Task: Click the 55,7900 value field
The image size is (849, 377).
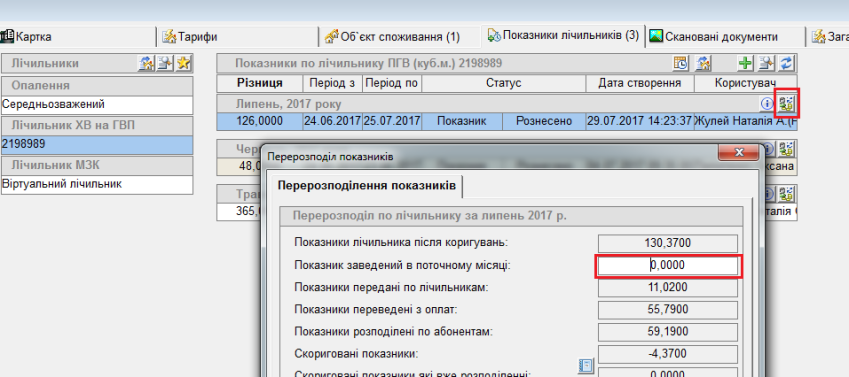Action: pyautogui.click(x=668, y=309)
